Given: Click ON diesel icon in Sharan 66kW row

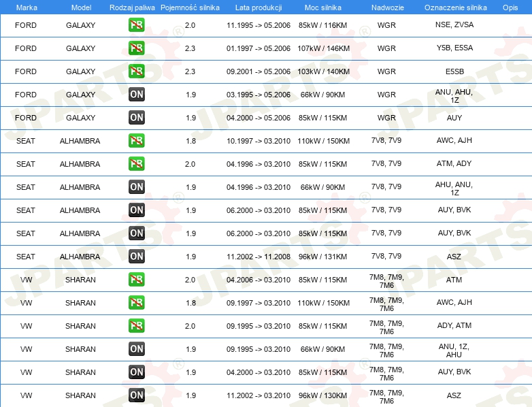Looking at the screenshot, I should (136, 348).
